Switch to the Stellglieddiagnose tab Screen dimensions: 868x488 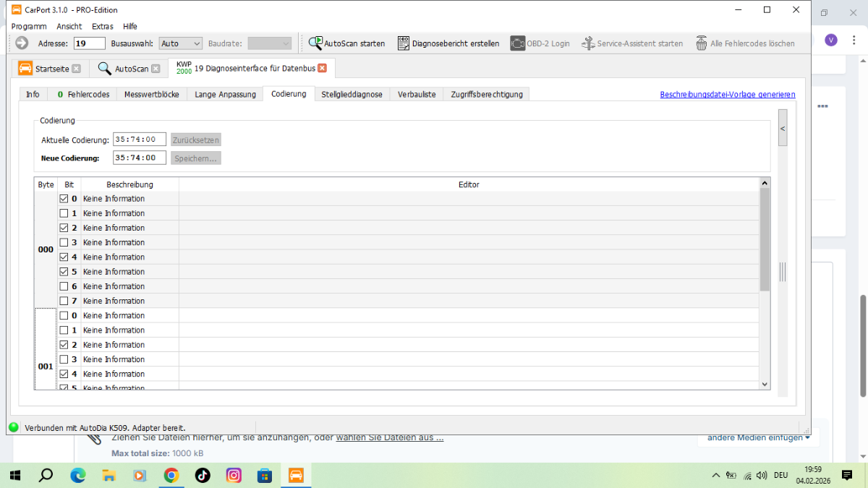pos(352,94)
